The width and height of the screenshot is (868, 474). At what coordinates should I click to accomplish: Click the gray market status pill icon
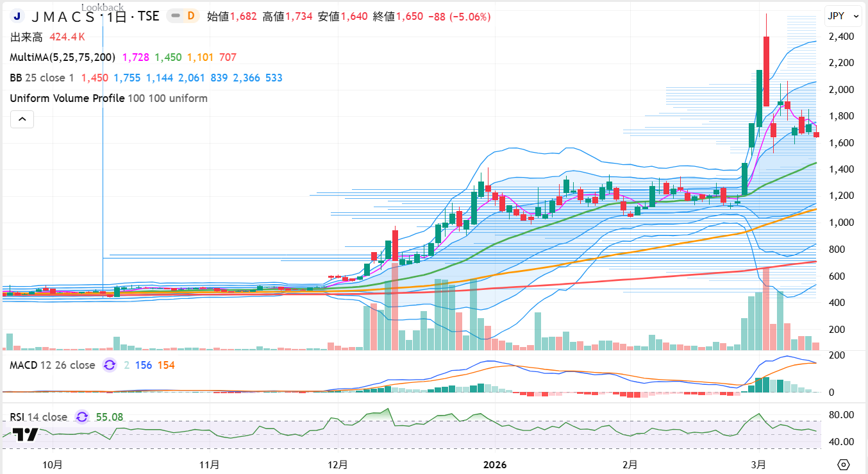click(174, 17)
